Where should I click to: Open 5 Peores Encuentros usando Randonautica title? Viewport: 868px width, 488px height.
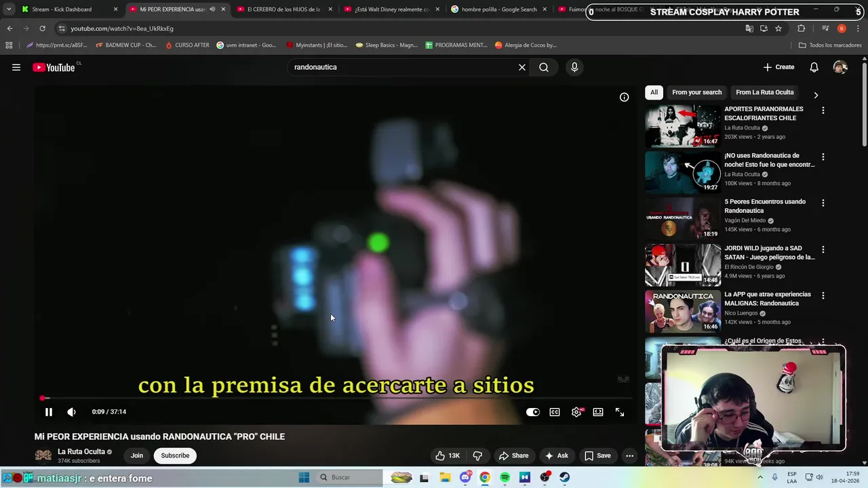point(765,206)
